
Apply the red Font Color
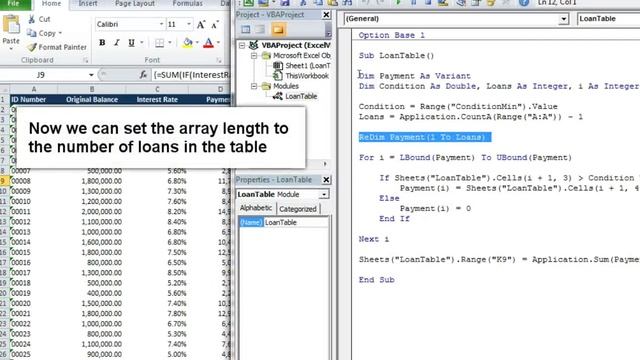coord(208,43)
